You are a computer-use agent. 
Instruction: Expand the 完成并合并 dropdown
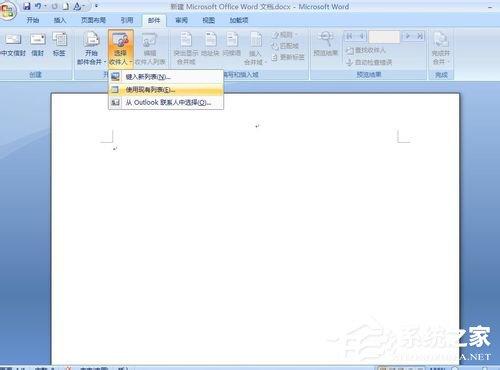pyautogui.click(x=441, y=48)
